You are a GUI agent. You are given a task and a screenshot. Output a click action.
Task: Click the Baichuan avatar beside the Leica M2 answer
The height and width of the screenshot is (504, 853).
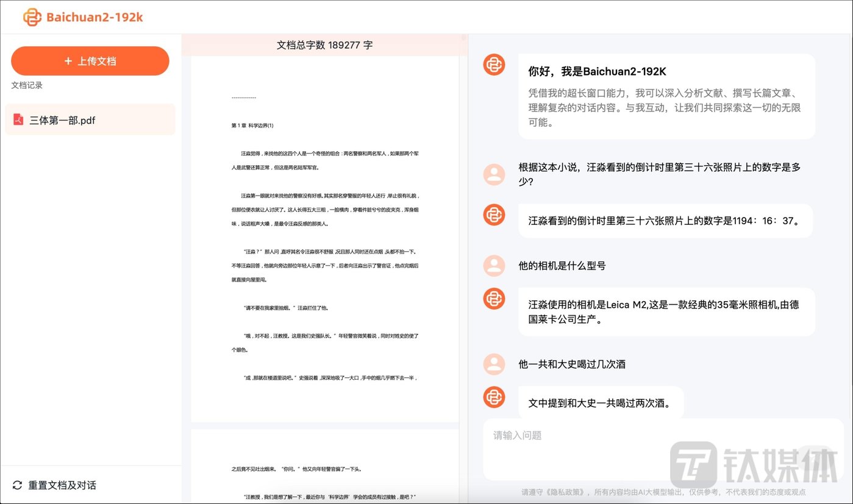point(494,299)
